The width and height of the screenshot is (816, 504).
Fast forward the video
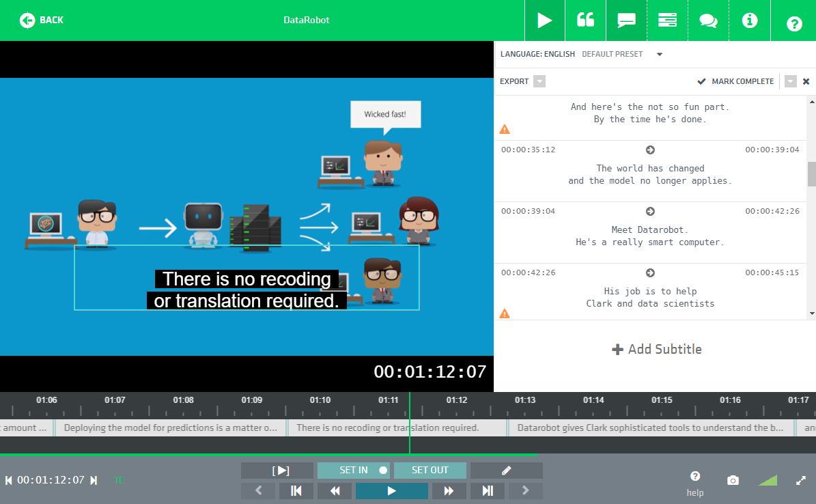449,490
